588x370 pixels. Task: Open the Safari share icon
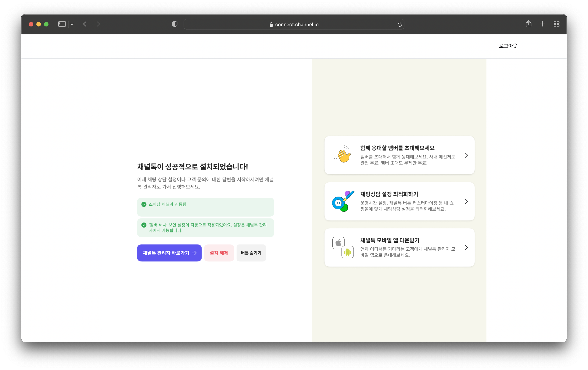[528, 24]
